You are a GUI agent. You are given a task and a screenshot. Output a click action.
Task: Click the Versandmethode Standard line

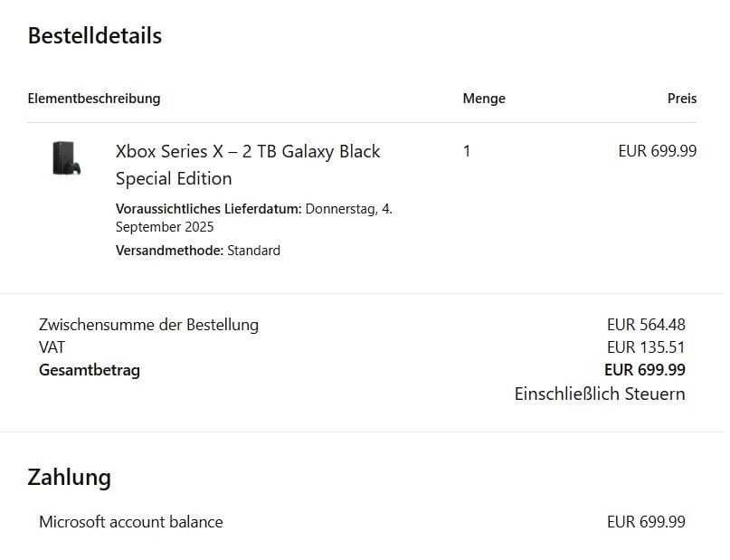[x=198, y=251]
